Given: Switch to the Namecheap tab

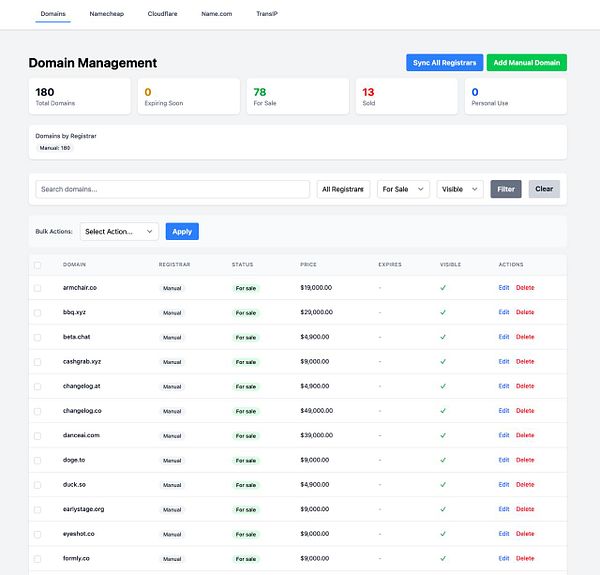Looking at the screenshot, I should tap(106, 14).
